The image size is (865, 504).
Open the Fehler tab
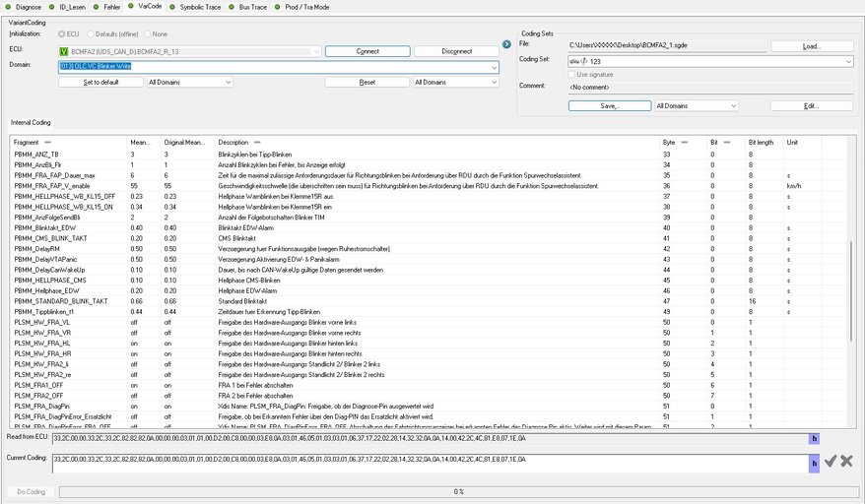[107, 7]
